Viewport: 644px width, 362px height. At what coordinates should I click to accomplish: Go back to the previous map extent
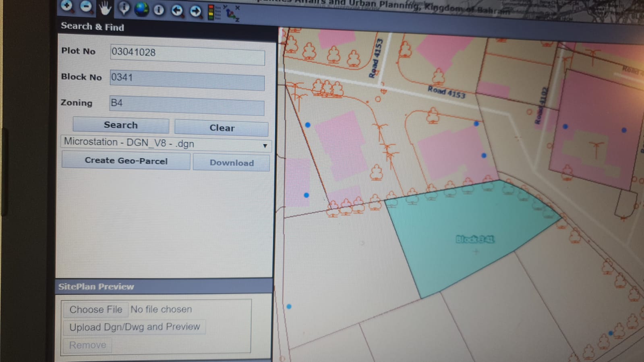[177, 10]
